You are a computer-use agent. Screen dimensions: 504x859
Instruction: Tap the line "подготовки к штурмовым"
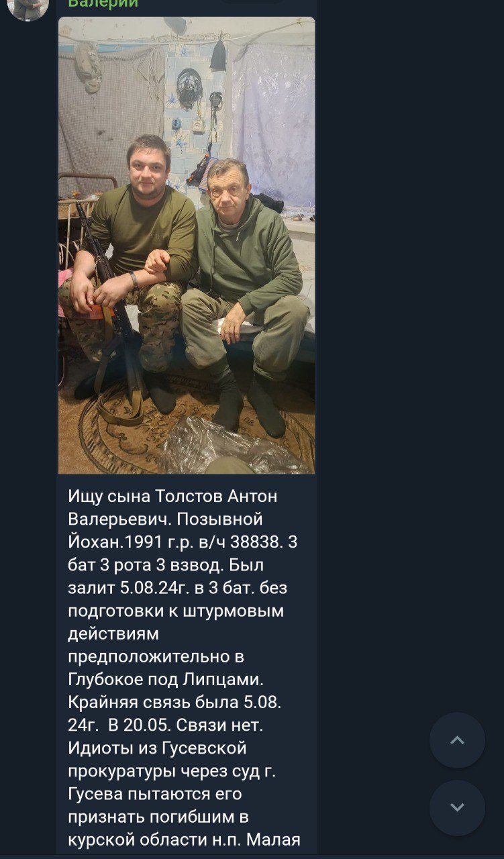176,611
